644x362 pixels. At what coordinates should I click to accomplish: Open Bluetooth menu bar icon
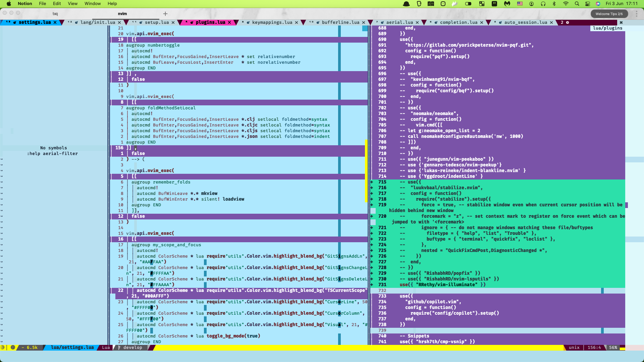554,4
